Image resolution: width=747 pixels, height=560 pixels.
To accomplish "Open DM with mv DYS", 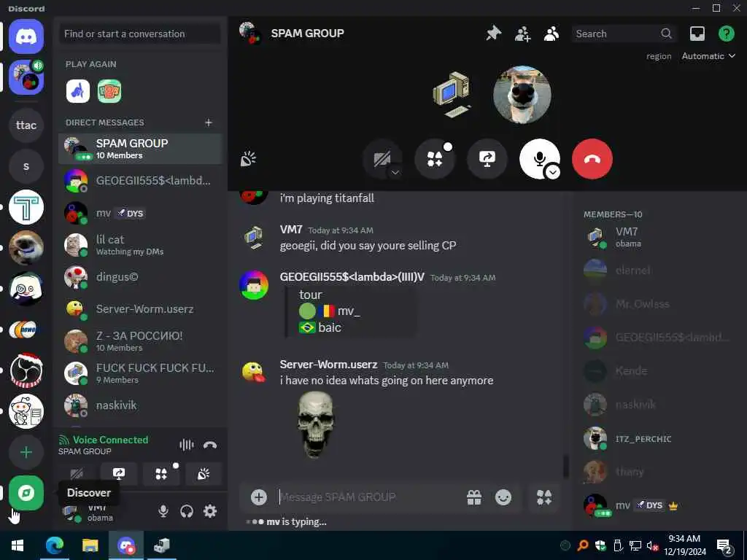I will [x=140, y=213].
